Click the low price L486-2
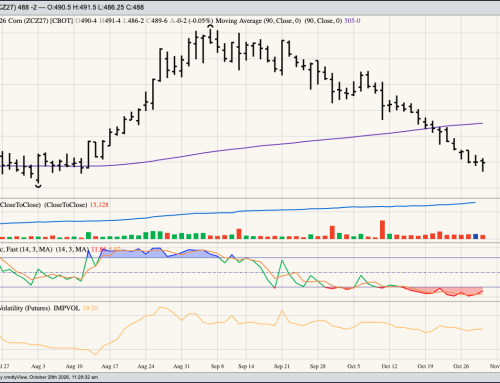Image resolution: width=500 pixels, height=383 pixels. [134, 21]
